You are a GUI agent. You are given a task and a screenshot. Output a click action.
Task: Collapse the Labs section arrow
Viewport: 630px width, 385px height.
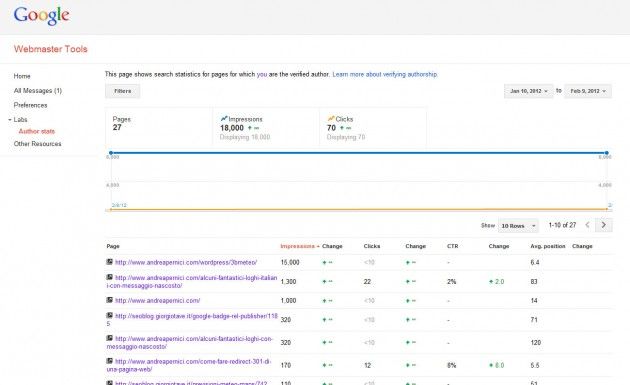pos(10,120)
